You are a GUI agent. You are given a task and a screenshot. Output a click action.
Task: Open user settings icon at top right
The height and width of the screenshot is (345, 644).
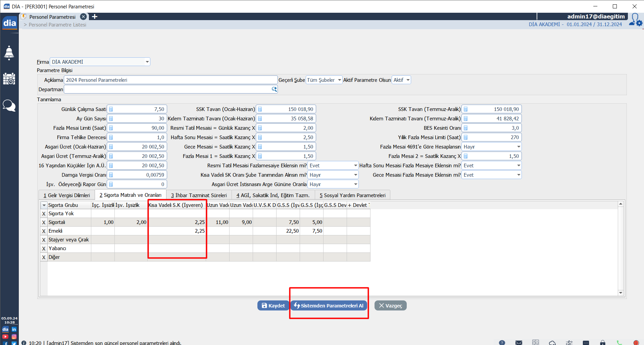[x=636, y=20]
